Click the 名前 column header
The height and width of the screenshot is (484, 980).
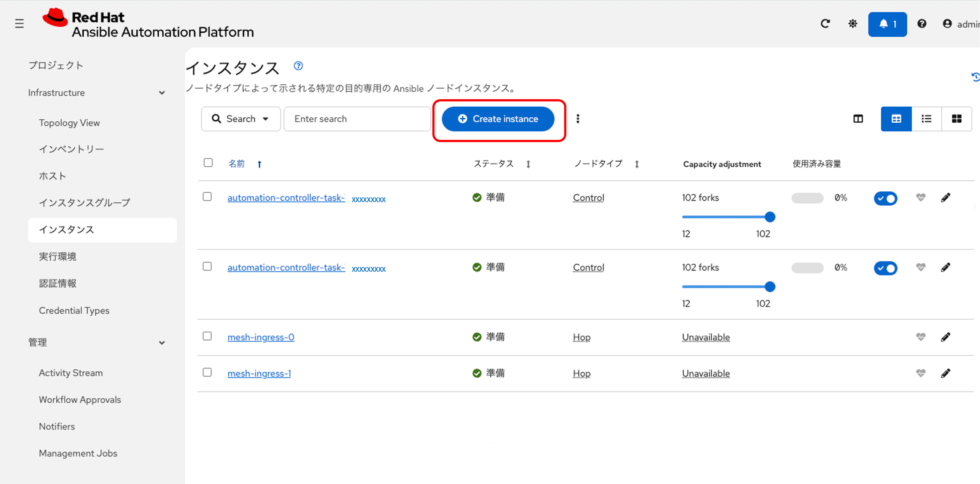236,164
